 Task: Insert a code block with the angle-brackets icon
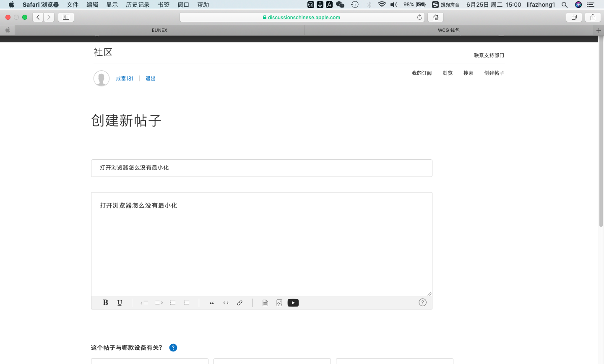click(226, 303)
